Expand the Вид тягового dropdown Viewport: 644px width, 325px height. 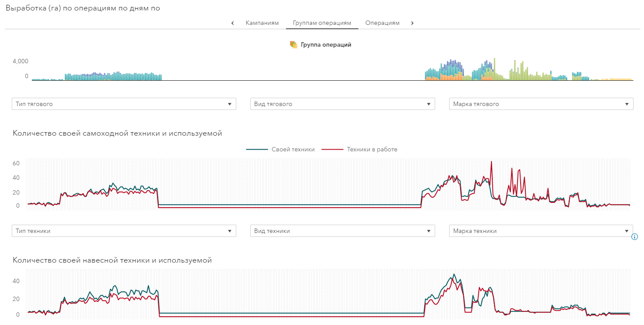pos(342,104)
